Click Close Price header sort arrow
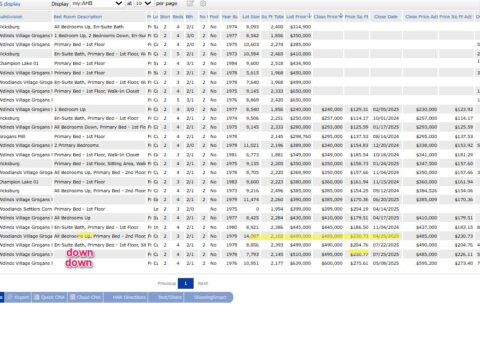Viewport: 480px width, 360px height. 341,16
